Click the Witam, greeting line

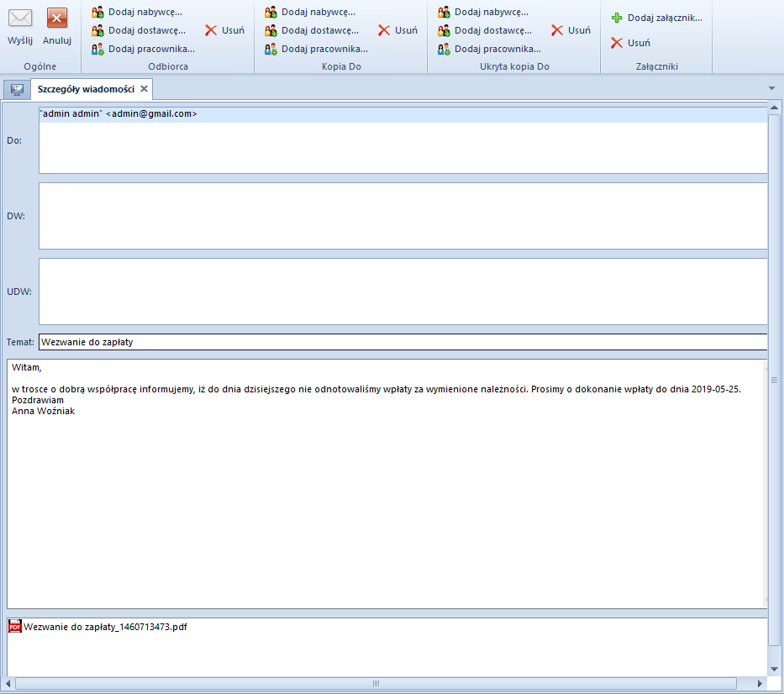pos(27,367)
